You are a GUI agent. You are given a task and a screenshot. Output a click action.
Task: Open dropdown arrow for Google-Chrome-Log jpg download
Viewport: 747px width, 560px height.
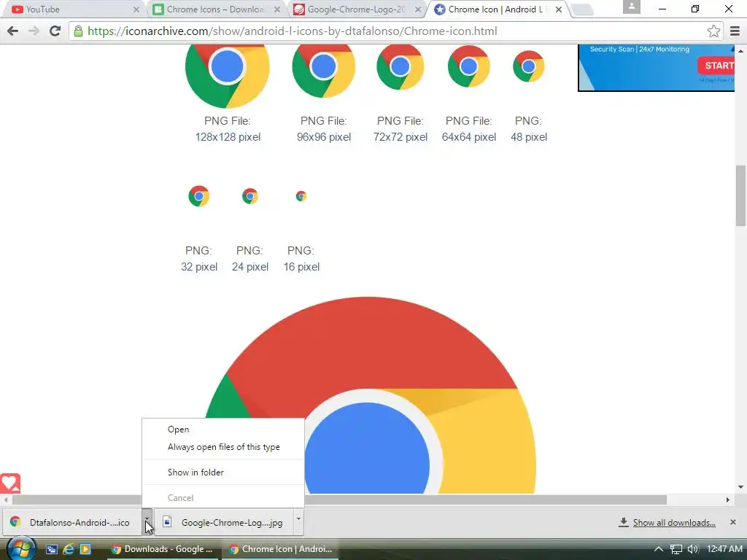click(298, 522)
